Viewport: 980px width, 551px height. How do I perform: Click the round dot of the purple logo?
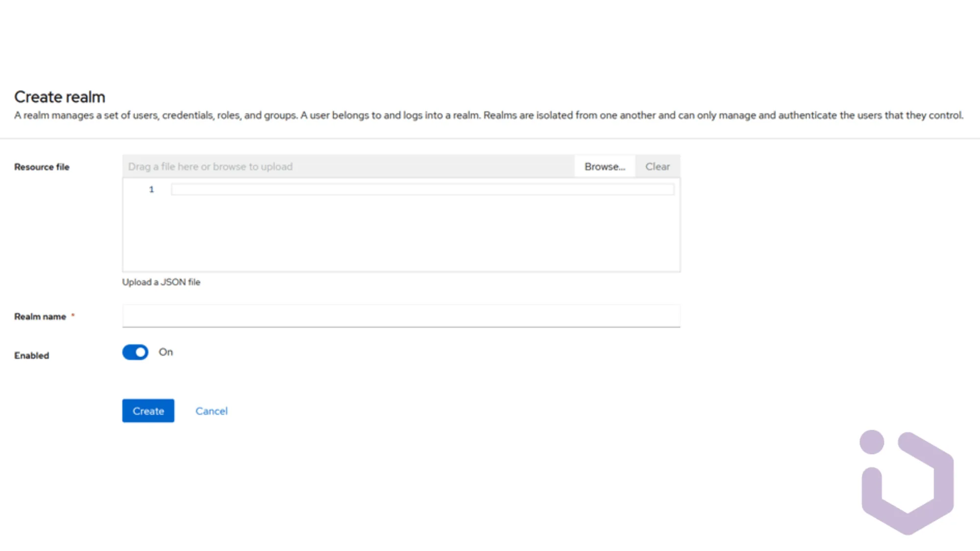click(x=872, y=442)
